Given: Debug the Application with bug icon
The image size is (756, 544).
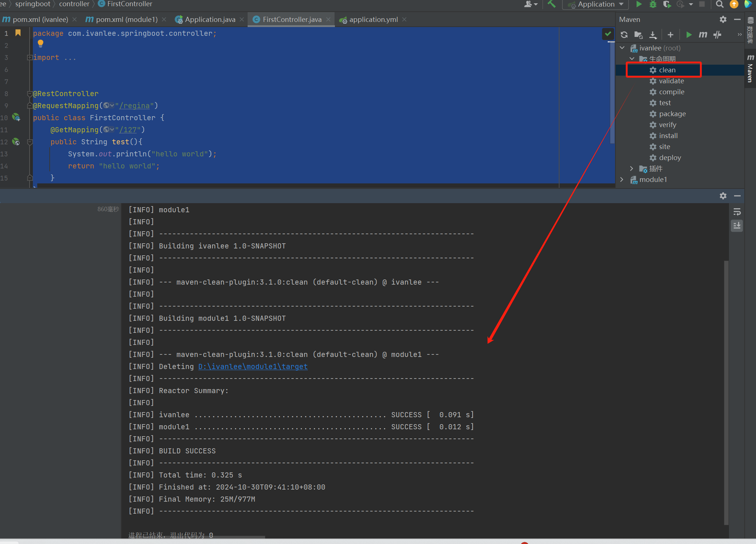Looking at the screenshot, I should 653,4.
